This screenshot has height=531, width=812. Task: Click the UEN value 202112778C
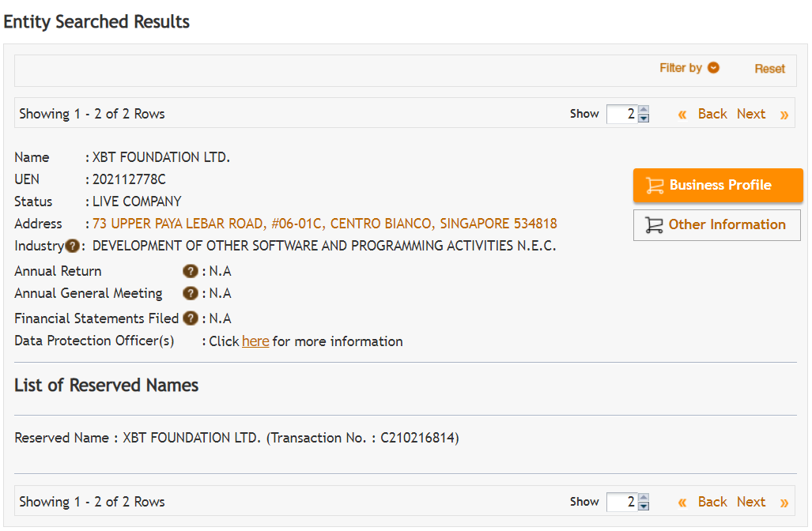pos(129,179)
